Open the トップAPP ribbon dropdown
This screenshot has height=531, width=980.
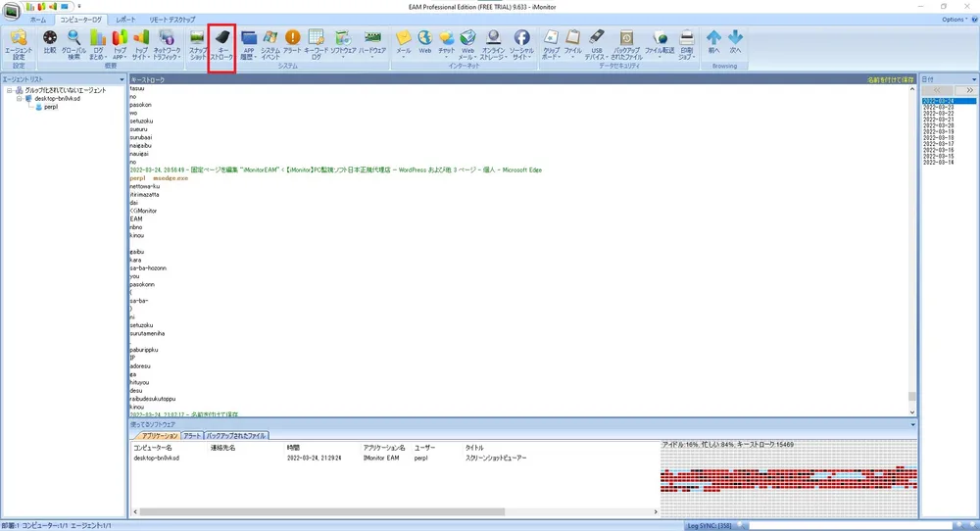(x=119, y=44)
